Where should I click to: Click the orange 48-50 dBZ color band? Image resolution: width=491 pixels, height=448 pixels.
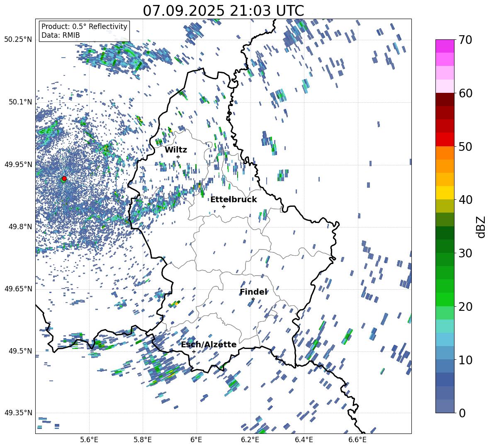[x=445, y=153]
